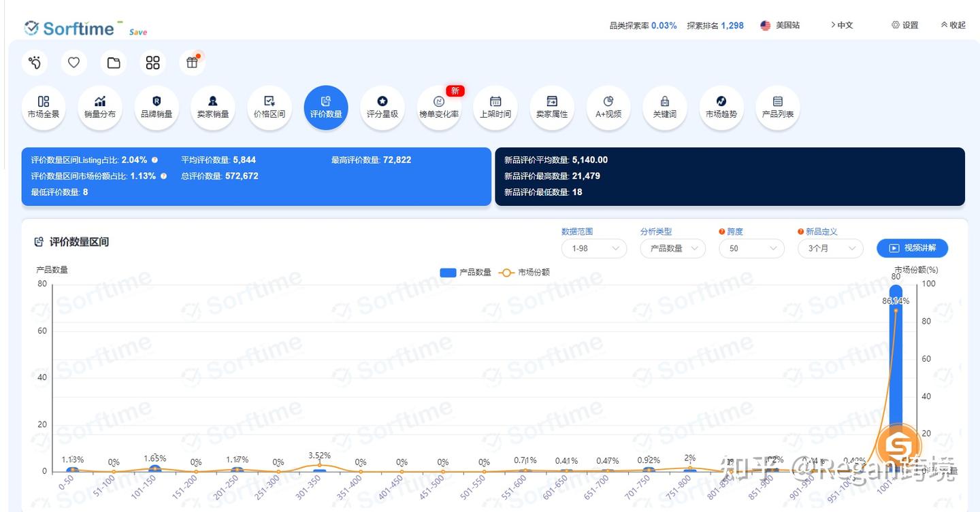Screen dimensions: 980x512
Task: Click the orange info icon beside 新品定义
Action: 800,232
